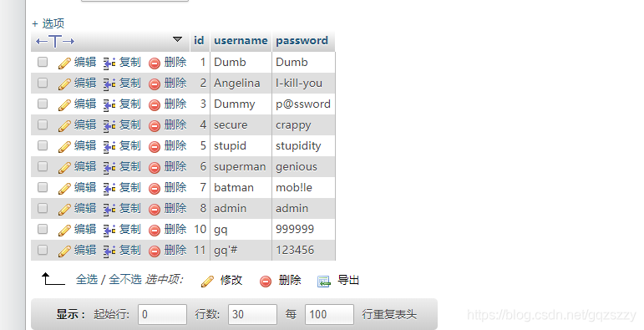Sort by the password column header
The image size is (644, 330).
[x=302, y=40]
